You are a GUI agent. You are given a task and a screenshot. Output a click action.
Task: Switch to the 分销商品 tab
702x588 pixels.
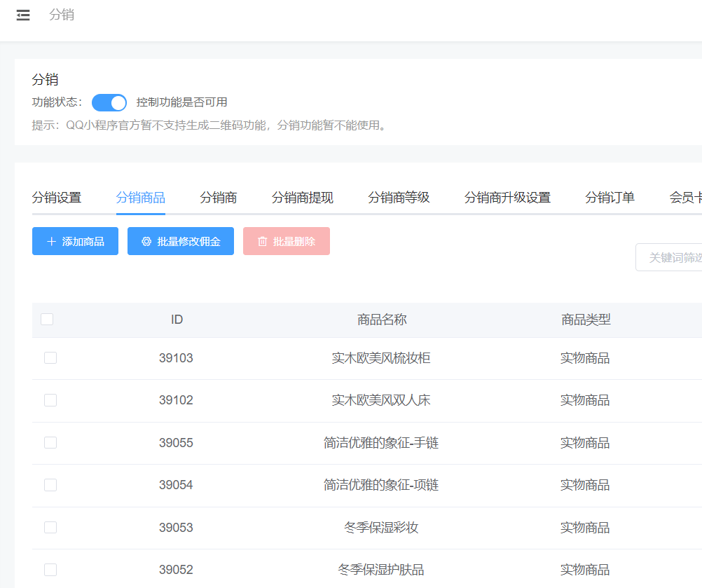click(141, 198)
